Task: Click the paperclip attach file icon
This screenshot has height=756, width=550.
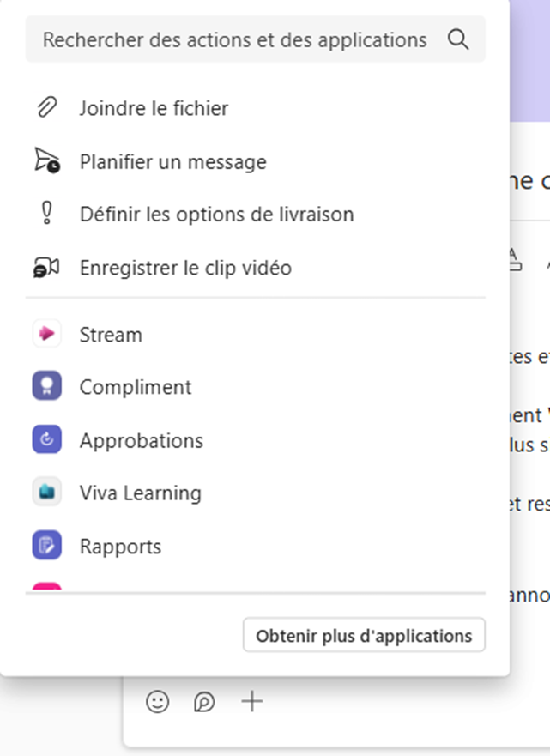Action: 46,108
